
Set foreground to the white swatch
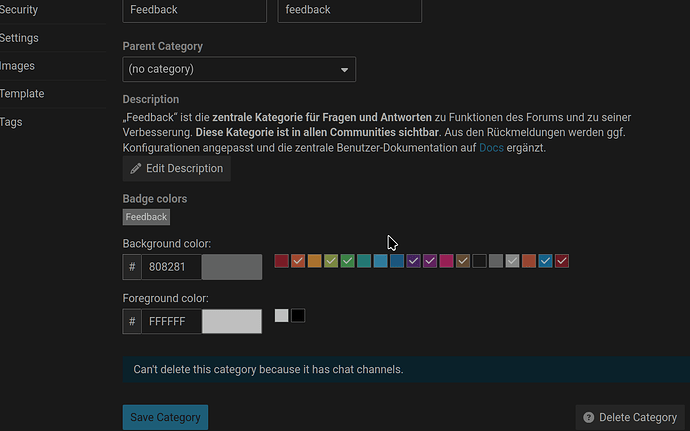[282, 316]
